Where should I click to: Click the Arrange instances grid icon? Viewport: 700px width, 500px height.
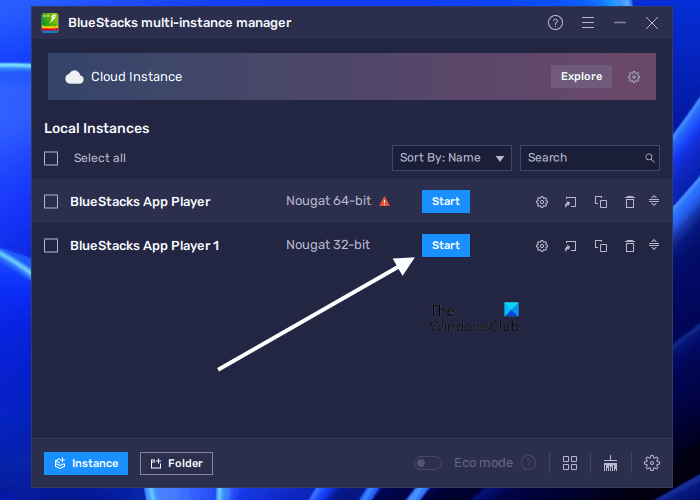tap(570, 463)
